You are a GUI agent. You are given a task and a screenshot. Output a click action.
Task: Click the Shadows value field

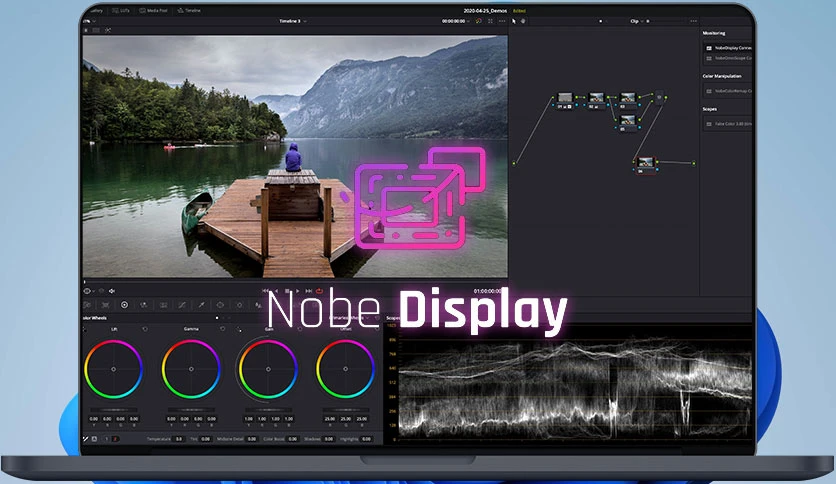pyautogui.click(x=329, y=439)
